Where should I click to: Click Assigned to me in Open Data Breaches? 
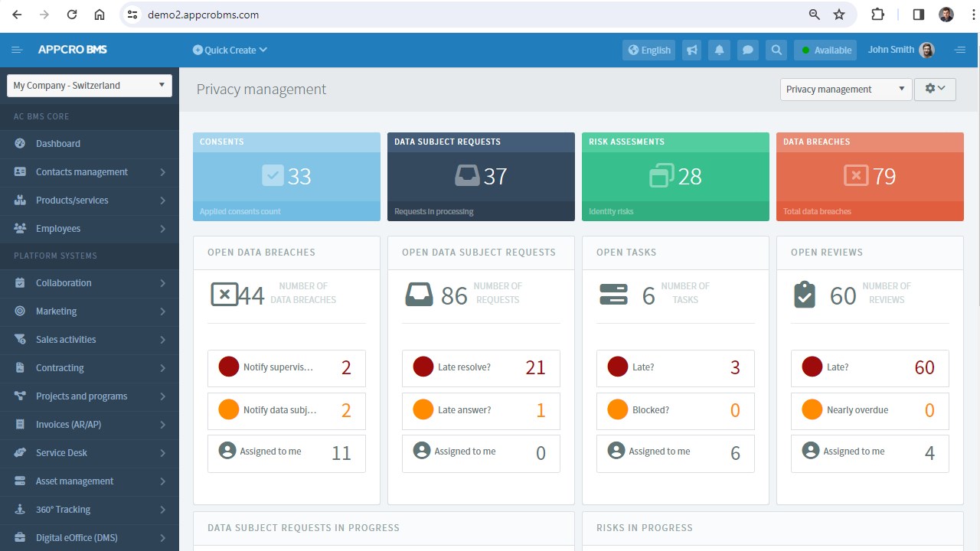click(286, 453)
